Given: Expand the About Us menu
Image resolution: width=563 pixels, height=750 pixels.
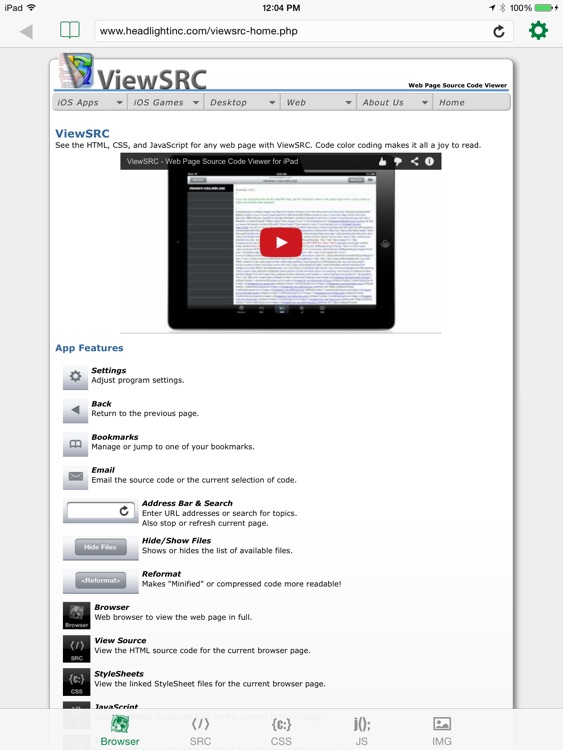Looking at the screenshot, I should coord(395,102).
